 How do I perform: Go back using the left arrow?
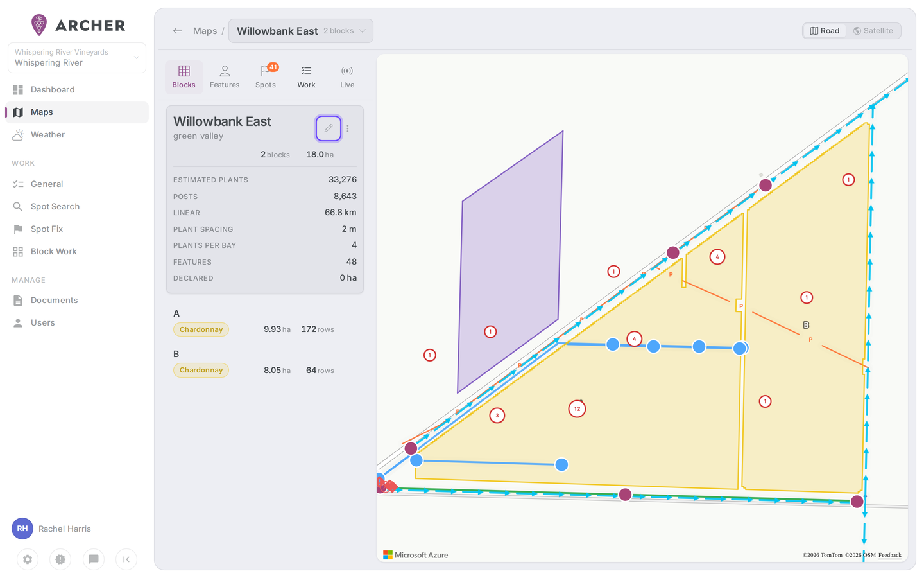pyautogui.click(x=178, y=31)
